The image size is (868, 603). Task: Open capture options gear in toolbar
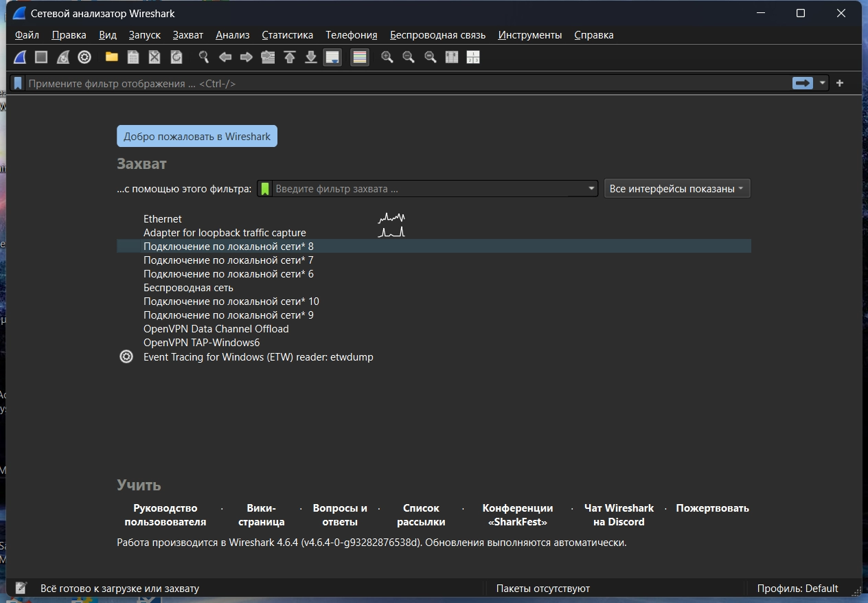click(x=84, y=58)
